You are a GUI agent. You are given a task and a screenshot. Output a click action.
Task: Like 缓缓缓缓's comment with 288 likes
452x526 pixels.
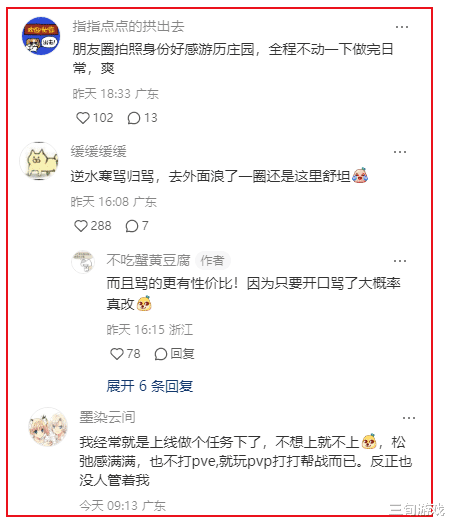pos(81,226)
